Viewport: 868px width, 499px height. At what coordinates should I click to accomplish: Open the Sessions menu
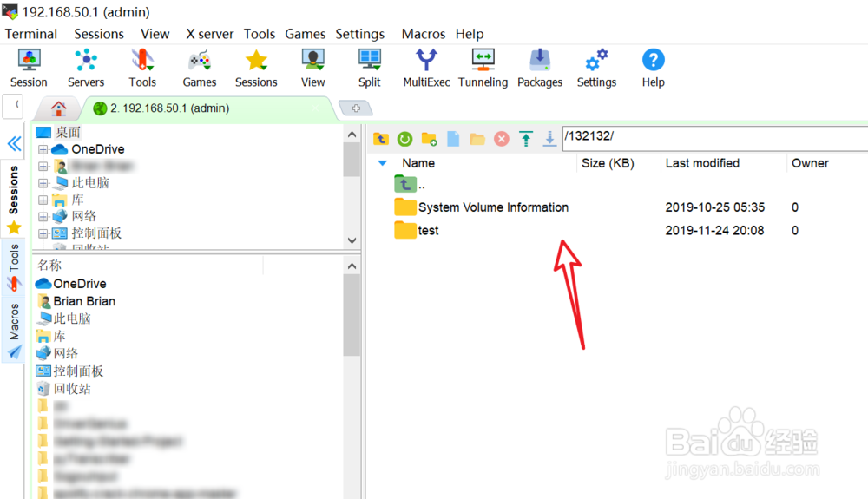click(99, 34)
